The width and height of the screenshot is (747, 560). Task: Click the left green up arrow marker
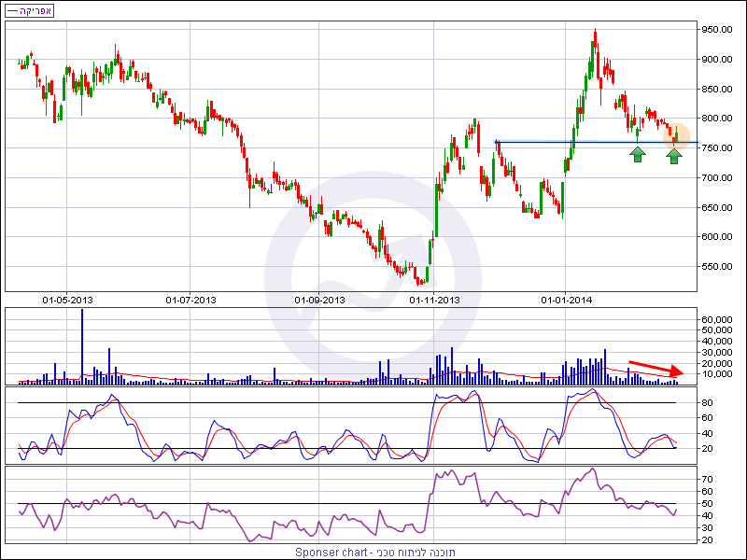coord(638,154)
